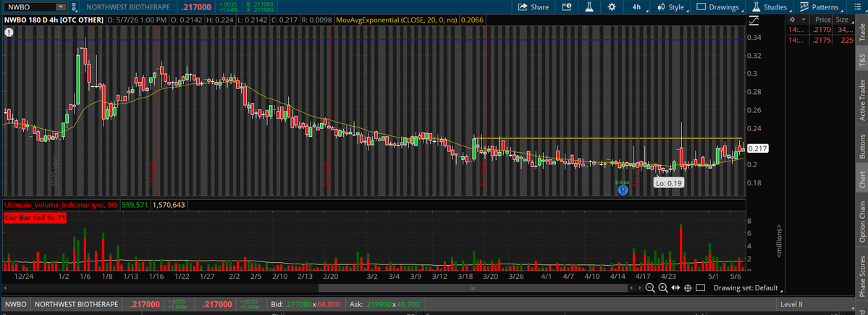
Task: Open the Option Chain side tab
Action: point(862,220)
